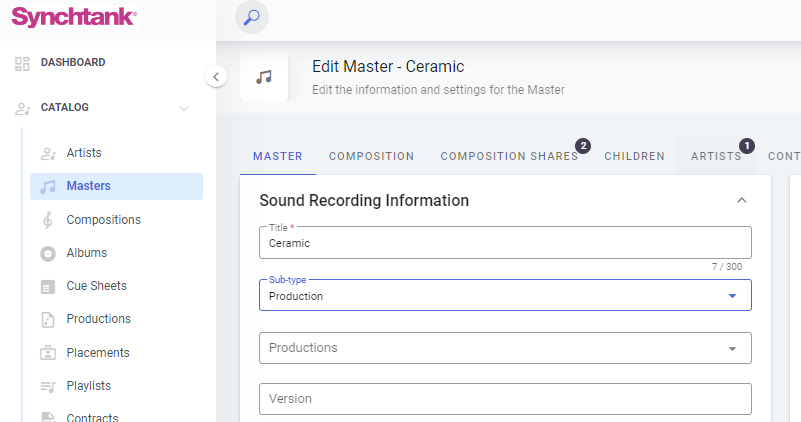The image size is (801, 422).
Task: Click the master music note thumbnail
Action: pyautogui.click(x=264, y=77)
